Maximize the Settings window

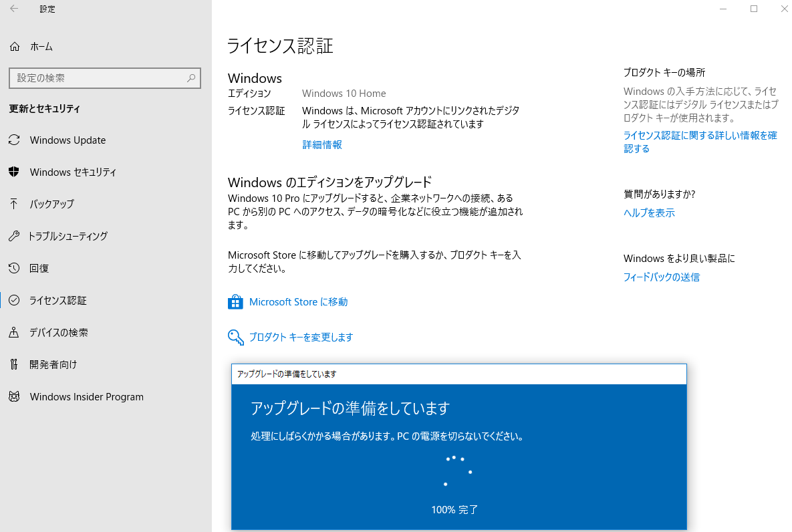pos(754,9)
